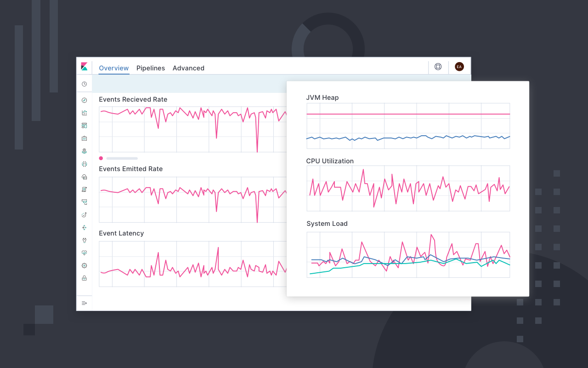Click the 'Events Recieved Rate' title
The width and height of the screenshot is (588, 368).
(133, 99)
